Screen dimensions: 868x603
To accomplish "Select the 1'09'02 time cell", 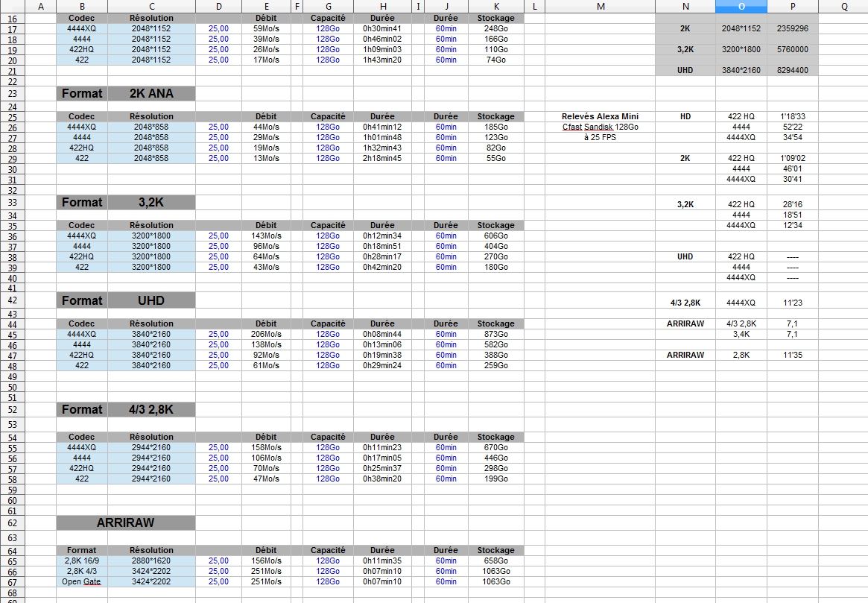I will coord(792,158).
